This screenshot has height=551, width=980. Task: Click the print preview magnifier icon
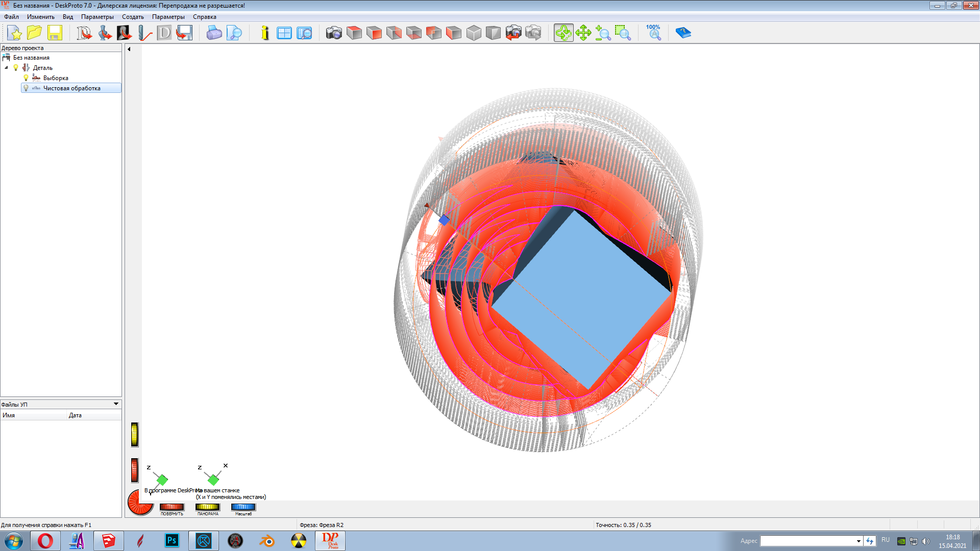coord(234,33)
